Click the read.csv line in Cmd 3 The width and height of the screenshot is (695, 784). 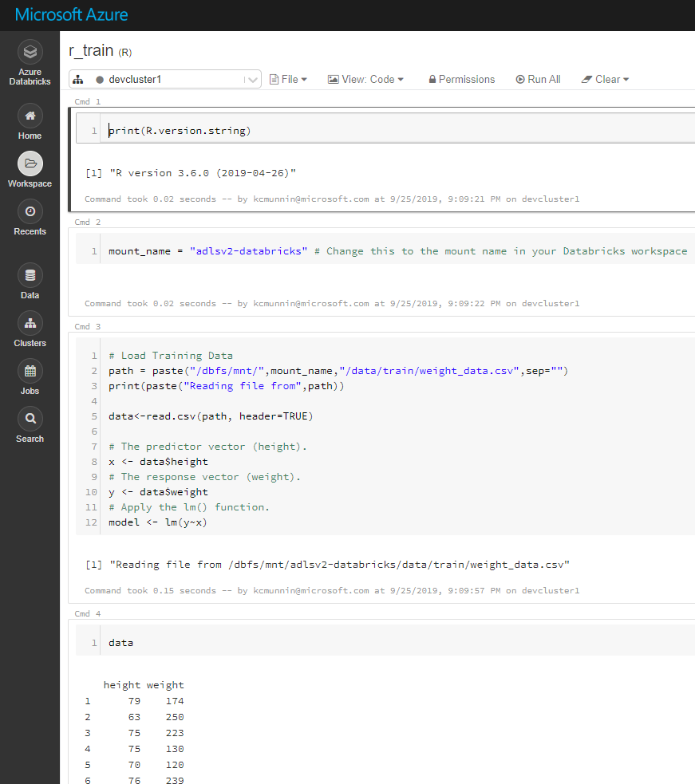click(211, 416)
